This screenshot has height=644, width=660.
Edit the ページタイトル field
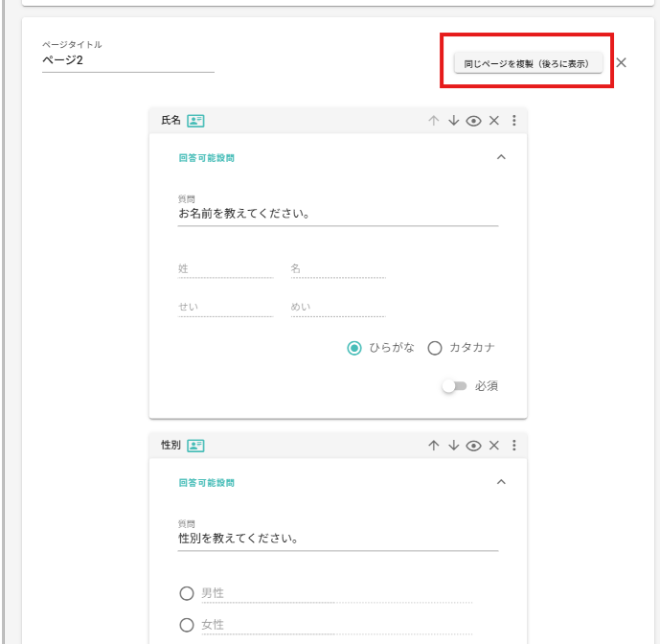click(127, 60)
